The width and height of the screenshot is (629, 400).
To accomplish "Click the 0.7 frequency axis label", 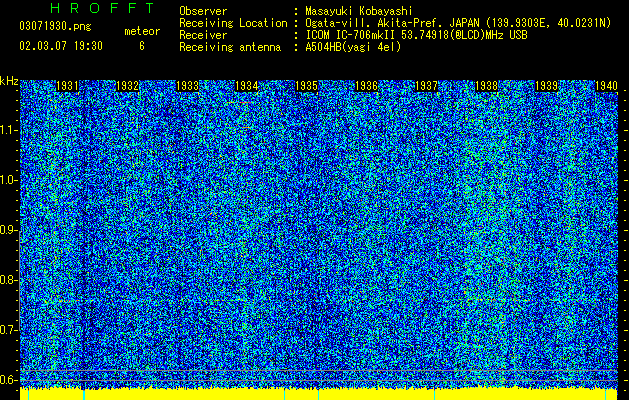I will (x=8, y=330).
